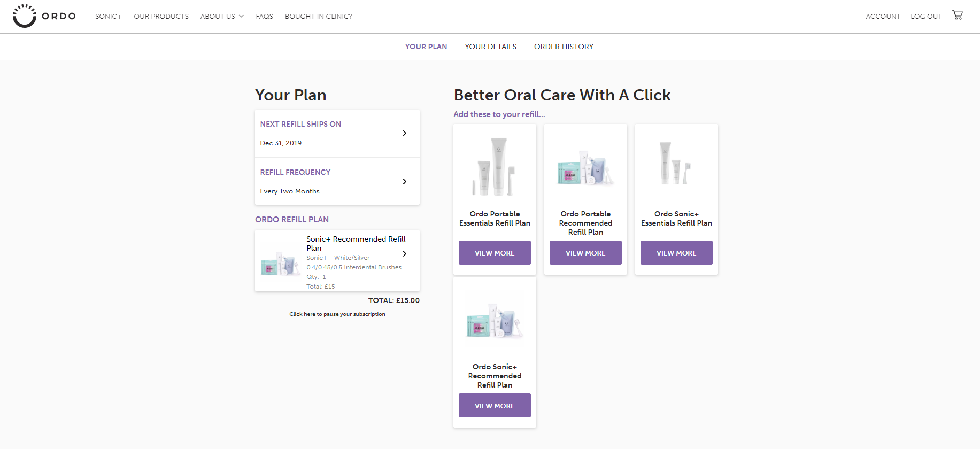Click the Ordo Portable Essentials product image
Viewport: 980px width, 449px height.
point(495,166)
